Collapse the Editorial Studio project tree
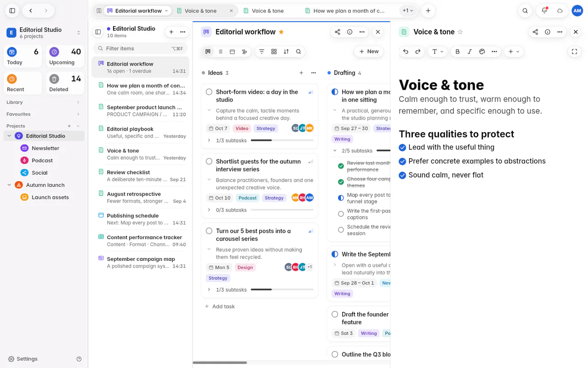 [9, 136]
